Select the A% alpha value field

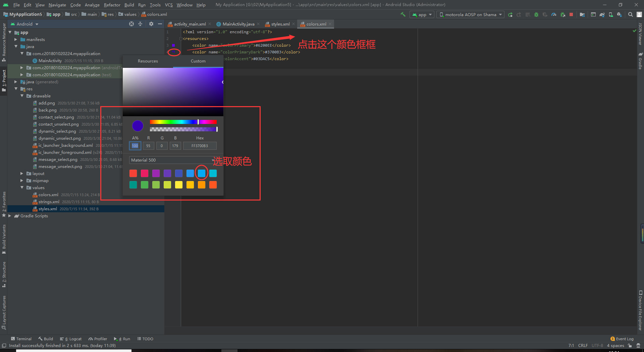(x=135, y=145)
